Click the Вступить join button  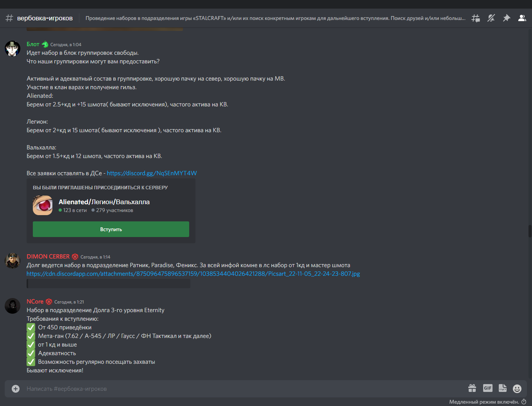(x=111, y=229)
